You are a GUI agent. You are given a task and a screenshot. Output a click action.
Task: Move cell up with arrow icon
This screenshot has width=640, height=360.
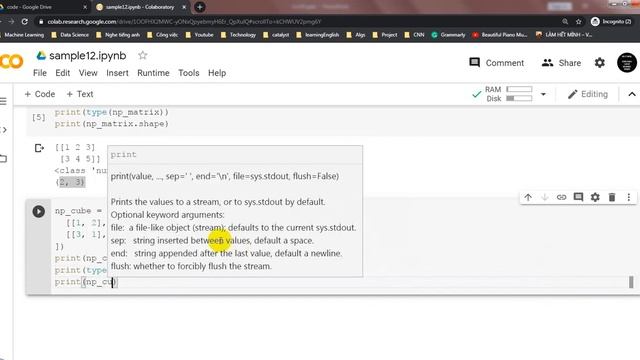[528, 198]
